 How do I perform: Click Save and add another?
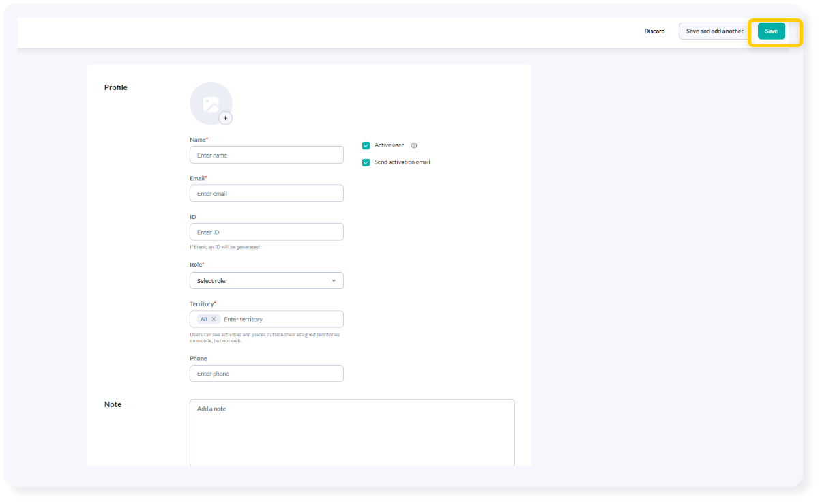pos(714,31)
